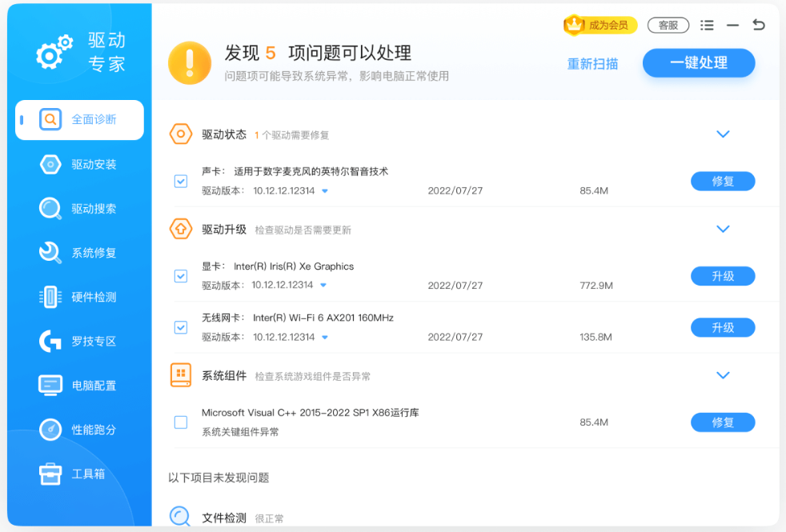Viewport: 786px width, 532px height.
Task: Click the 1个驱动需要修复 notice
Action: click(x=291, y=135)
